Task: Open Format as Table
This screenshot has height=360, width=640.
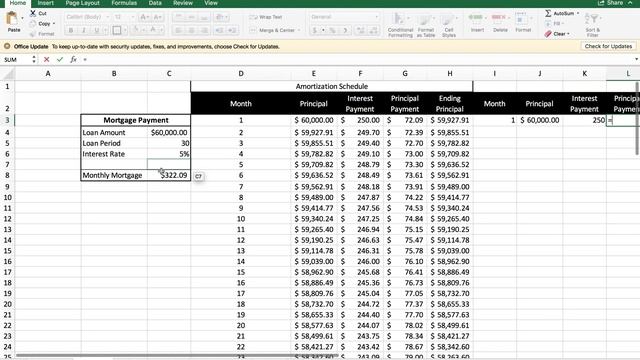Action: (426, 25)
